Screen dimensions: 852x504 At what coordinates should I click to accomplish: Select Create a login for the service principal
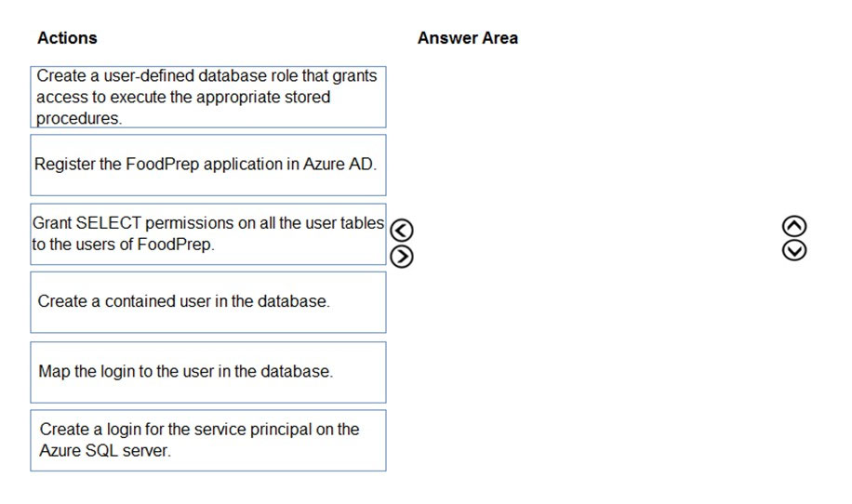[x=208, y=441]
